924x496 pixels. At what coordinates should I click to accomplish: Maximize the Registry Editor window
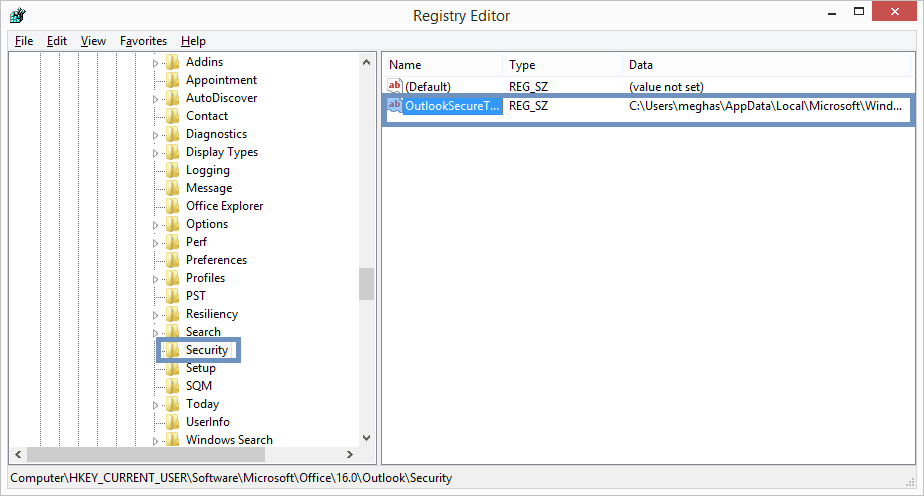859,12
